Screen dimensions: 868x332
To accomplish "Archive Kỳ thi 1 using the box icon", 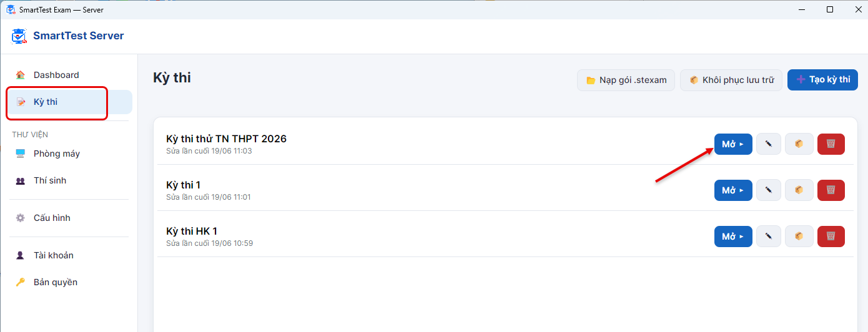I will click(799, 190).
